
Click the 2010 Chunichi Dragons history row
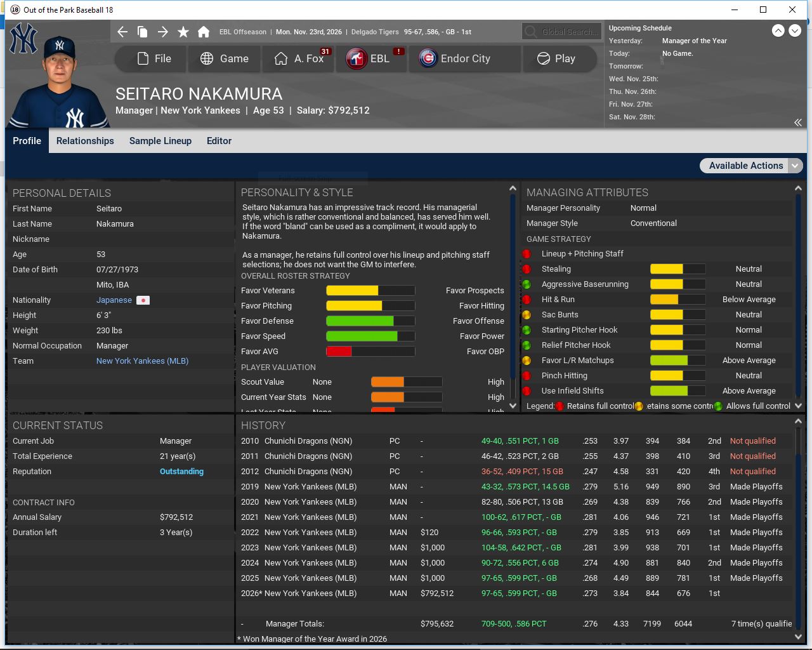pos(516,441)
